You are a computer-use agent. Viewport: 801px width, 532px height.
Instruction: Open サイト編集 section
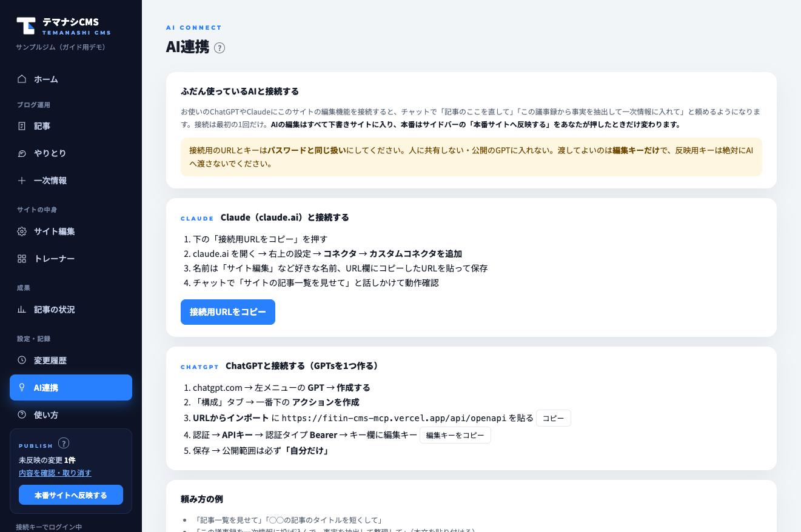pos(71,231)
